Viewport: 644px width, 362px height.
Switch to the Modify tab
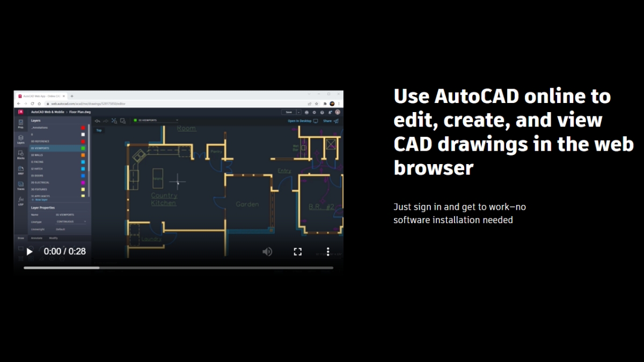pos(53,238)
